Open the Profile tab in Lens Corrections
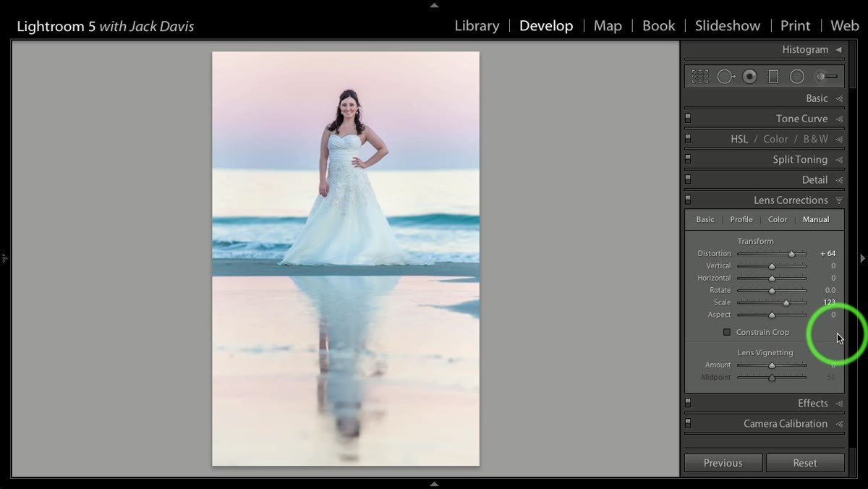This screenshot has width=868, height=489. (x=741, y=219)
